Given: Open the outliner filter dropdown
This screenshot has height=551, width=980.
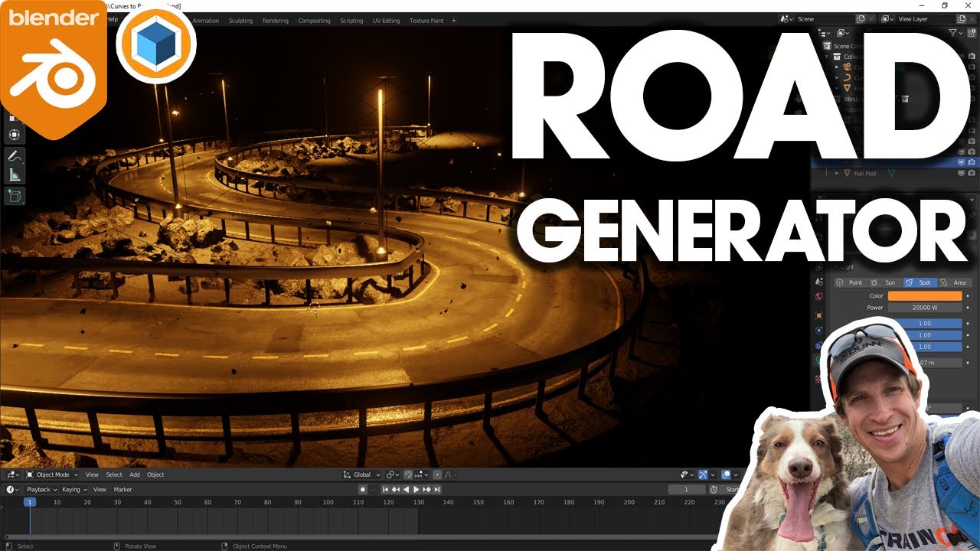Looking at the screenshot, I should (955, 33).
